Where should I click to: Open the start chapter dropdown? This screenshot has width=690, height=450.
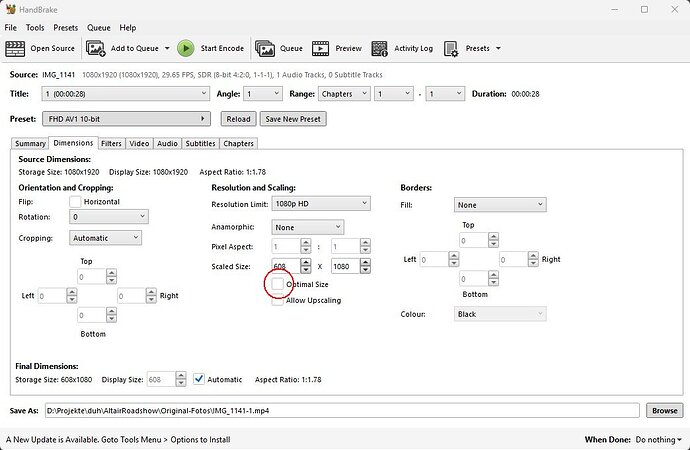point(394,94)
